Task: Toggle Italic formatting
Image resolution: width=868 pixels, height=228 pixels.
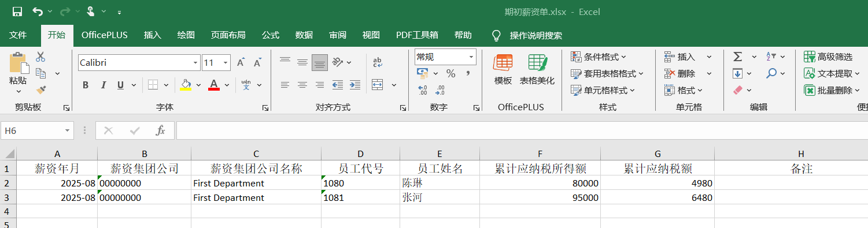Action: click(x=104, y=85)
